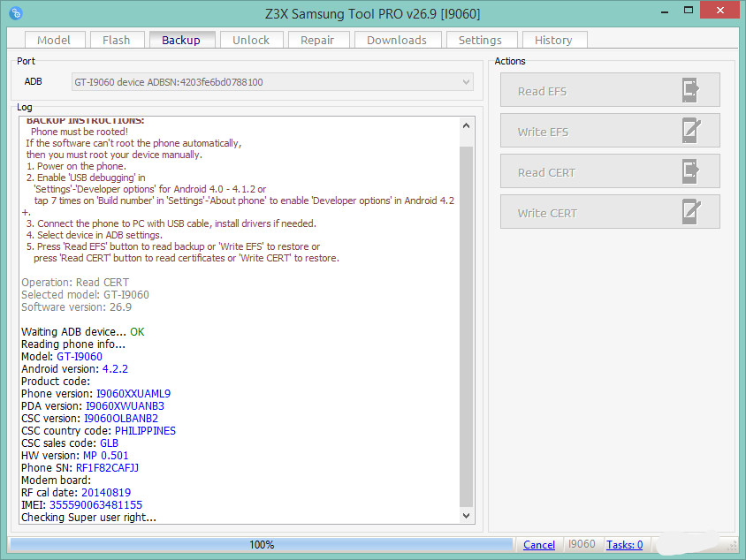Open the Unlock tab
Viewport: 746px width, 560px height.
[251, 40]
